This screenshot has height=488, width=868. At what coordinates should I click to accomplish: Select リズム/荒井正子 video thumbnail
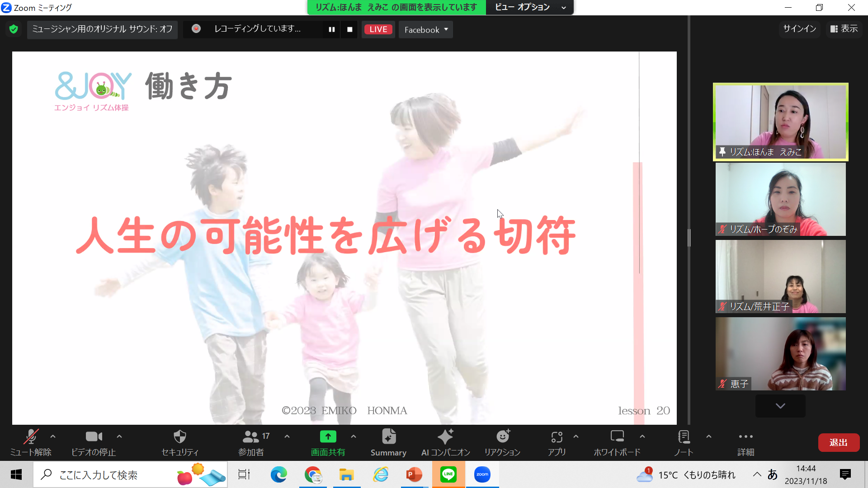[x=781, y=277]
